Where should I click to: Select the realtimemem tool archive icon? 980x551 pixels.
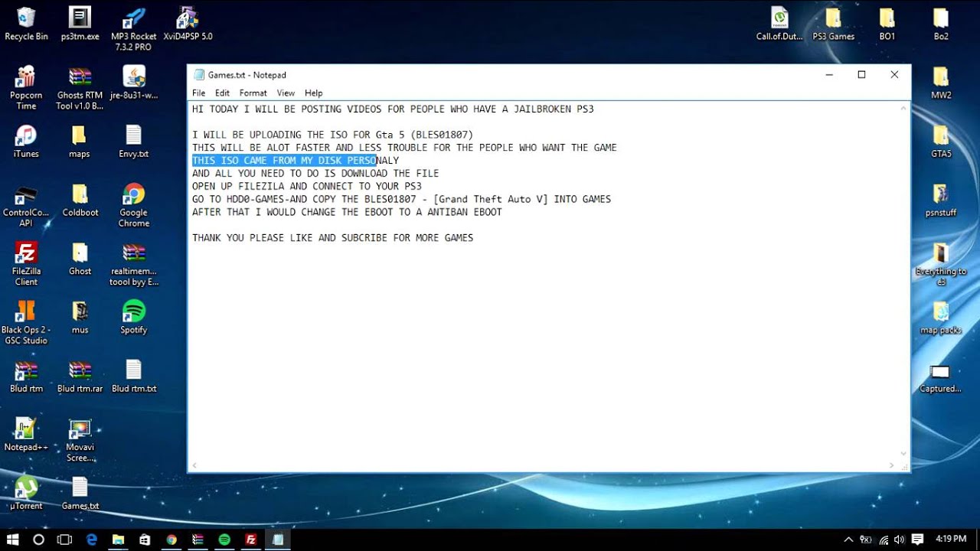tap(134, 264)
